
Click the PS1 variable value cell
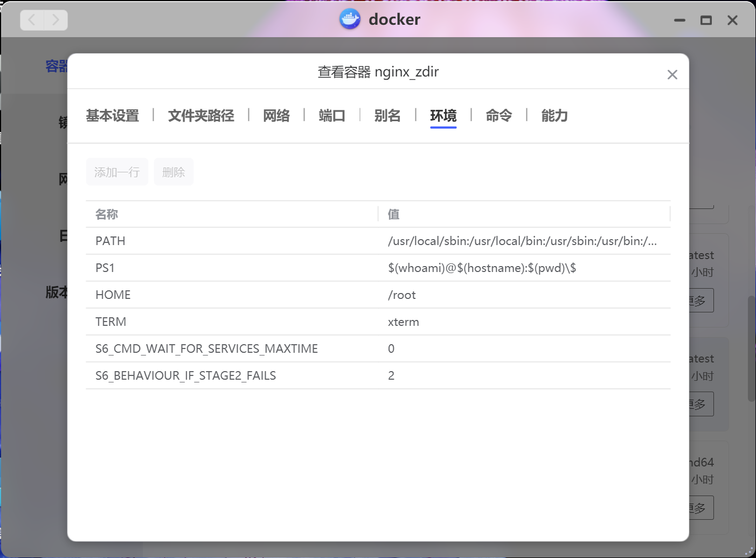pos(482,268)
